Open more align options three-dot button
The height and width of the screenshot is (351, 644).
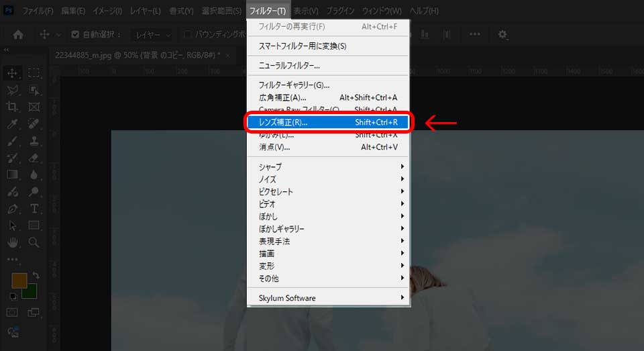coord(475,34)
